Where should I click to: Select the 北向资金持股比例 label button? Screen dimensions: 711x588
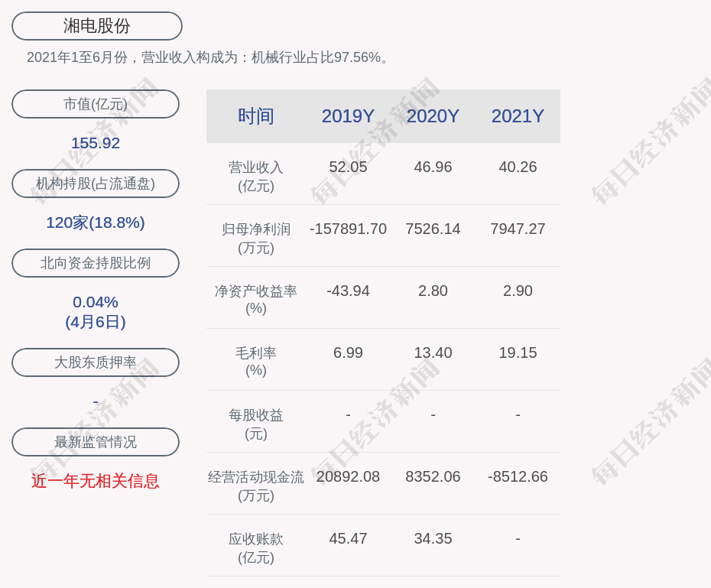tap(96, 263)
